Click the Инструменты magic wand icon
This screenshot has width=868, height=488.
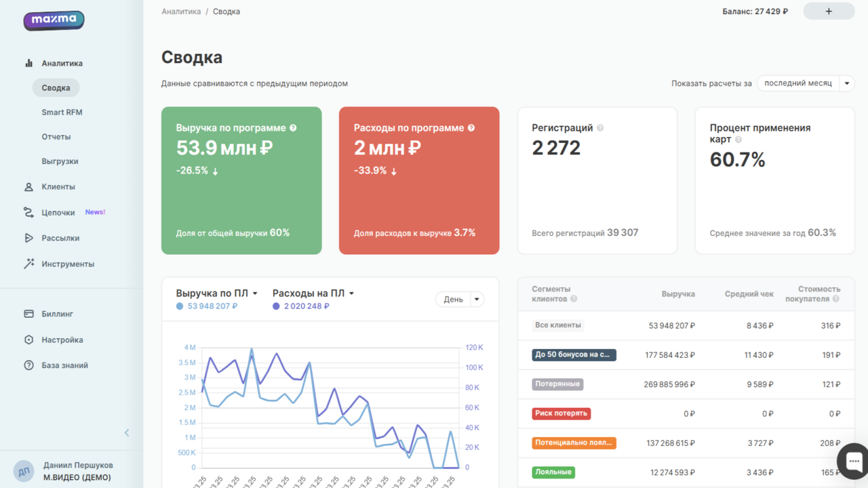pos(28,264)
